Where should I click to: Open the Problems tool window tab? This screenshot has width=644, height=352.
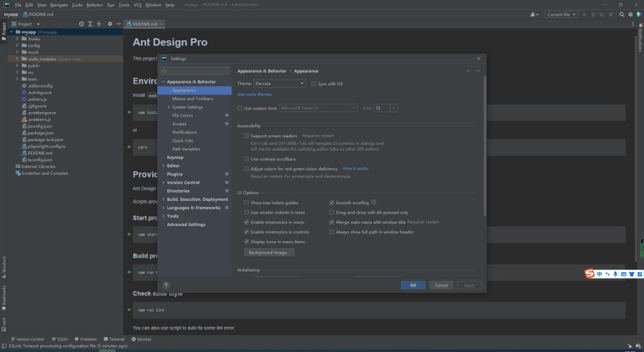pyautogui.click(x=86, y=339)
